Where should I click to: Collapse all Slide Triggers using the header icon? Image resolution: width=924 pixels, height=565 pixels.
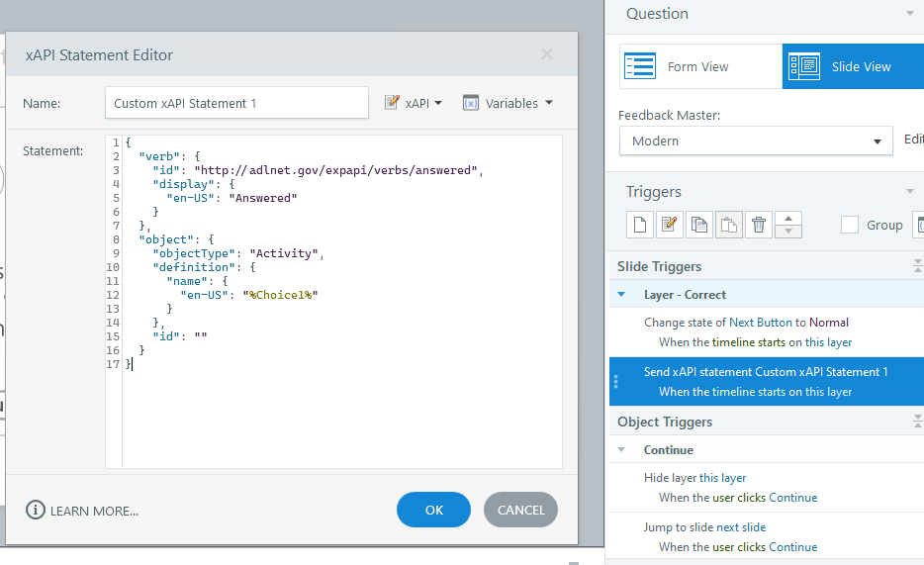point(918,266)
